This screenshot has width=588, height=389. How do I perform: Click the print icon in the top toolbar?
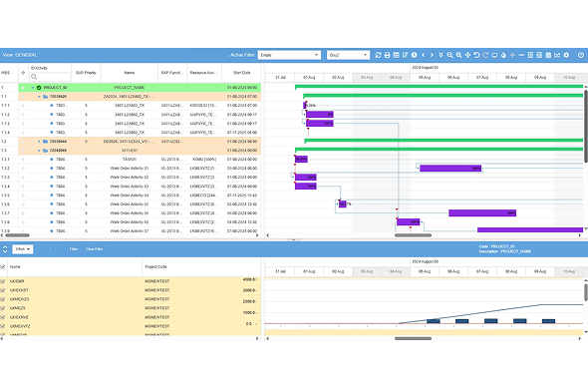(x=387, y=55)
